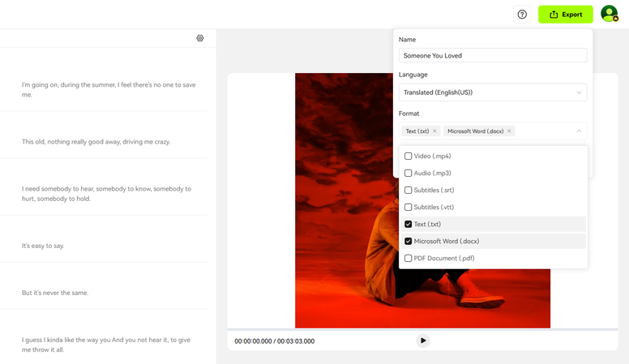Click the Name field containing Someone You Loved
Image resolution: width=629 pixels, height=364 pixels.
tap(493, 55)
